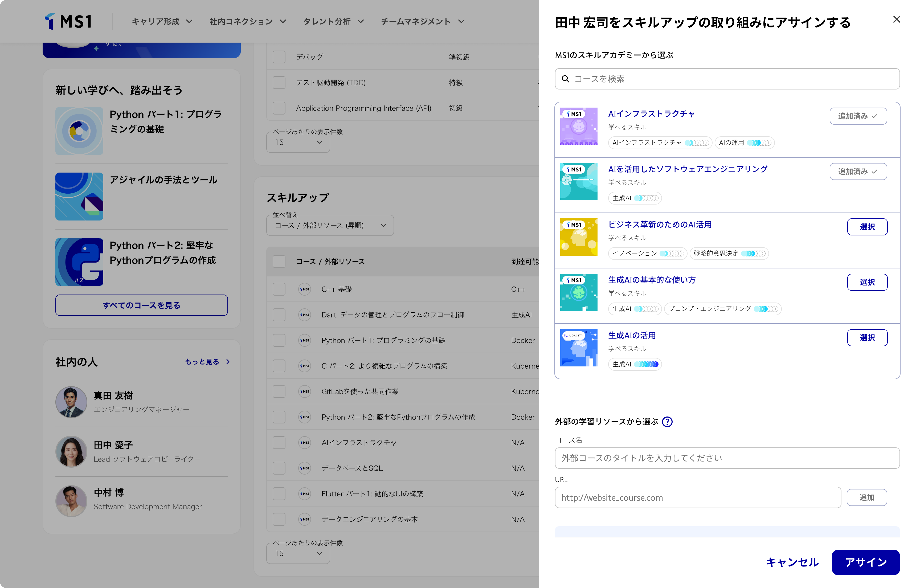Tick the C++ 基礎 row checkbox
This screenshot has width=916, height=588.
pyautogui.click(x=279, y=289)
